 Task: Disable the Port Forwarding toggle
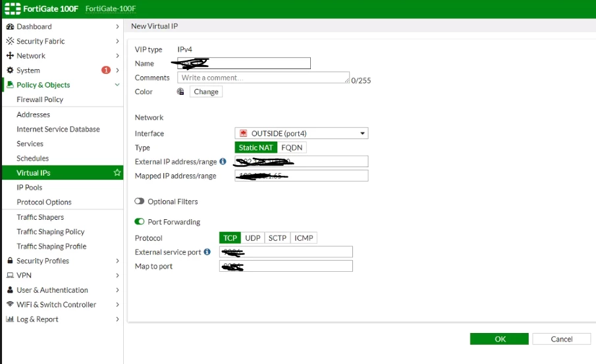(x=139, y=222)
